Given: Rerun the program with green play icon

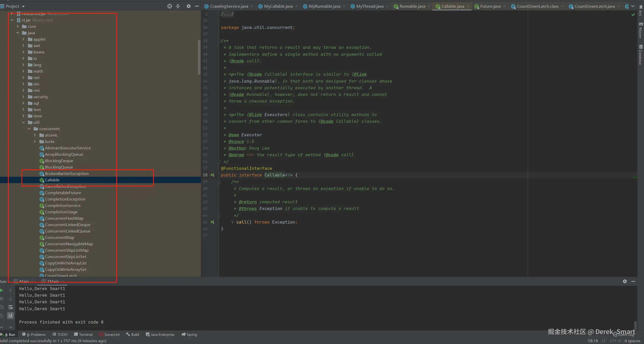Looking at the screenshot, I should pos(2,290).
